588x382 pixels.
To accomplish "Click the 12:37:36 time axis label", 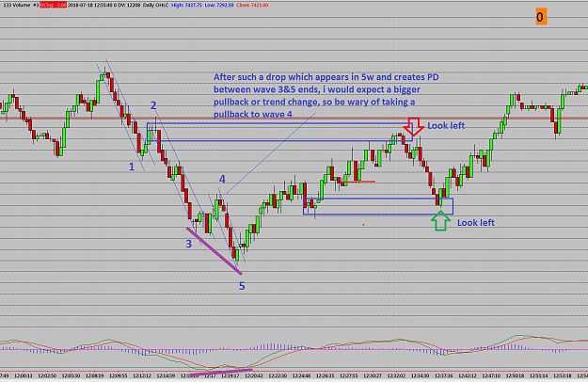I will [444, 375].
